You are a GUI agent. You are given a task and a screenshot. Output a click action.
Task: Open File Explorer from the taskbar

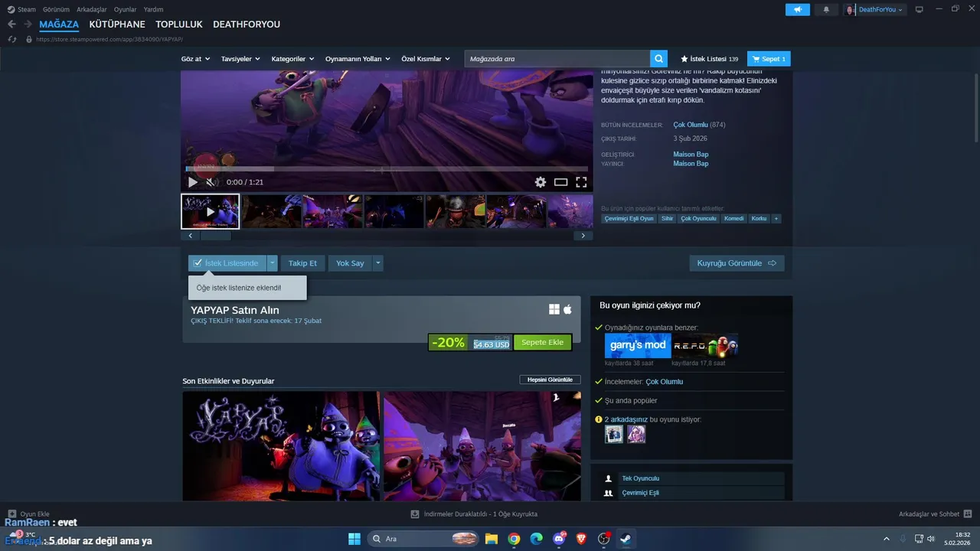[x=491, y=539]
